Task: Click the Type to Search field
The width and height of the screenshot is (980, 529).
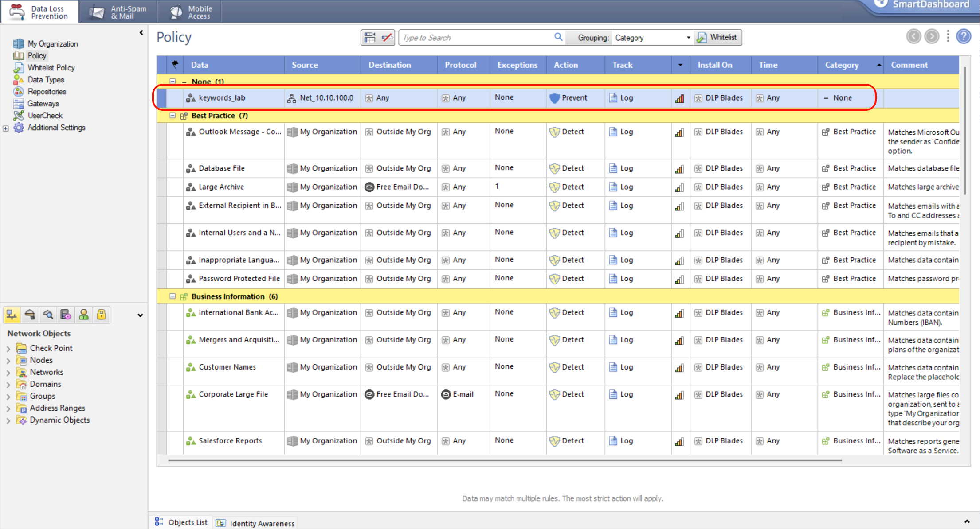Action: pos(474,38)
